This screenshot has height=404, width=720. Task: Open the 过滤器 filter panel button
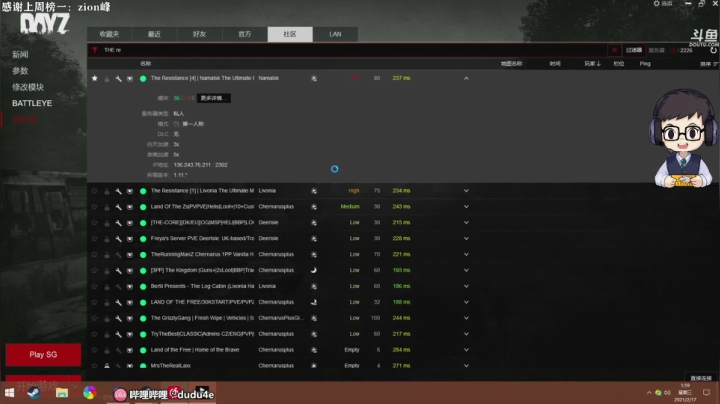coord(634,50)
